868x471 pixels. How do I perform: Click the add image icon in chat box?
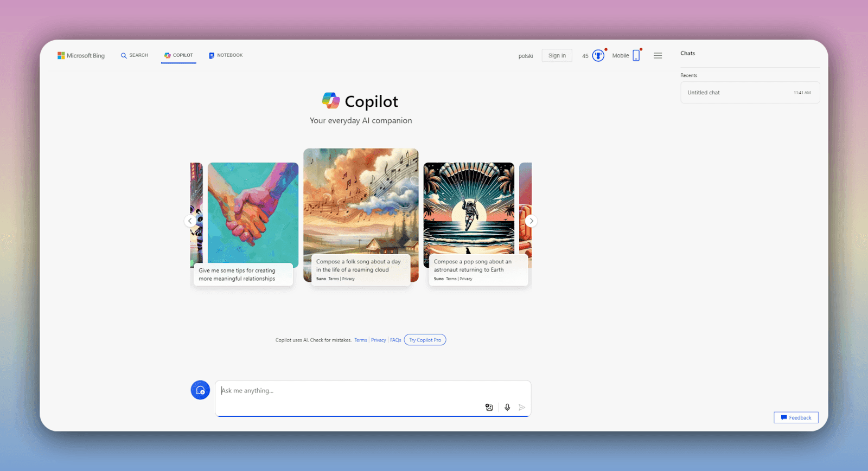click(x=489, y=408)
